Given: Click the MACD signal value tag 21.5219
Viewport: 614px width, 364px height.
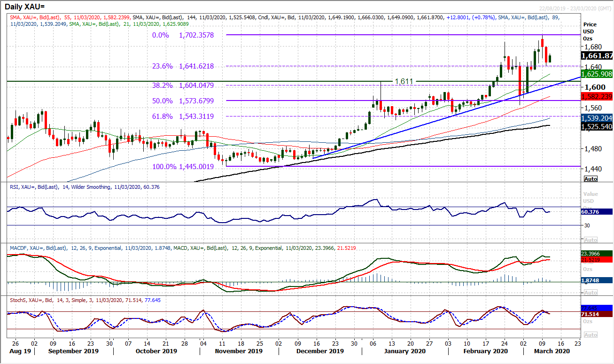Looking at the screenshot, I should pyautogui.click(x=597, y=260).
